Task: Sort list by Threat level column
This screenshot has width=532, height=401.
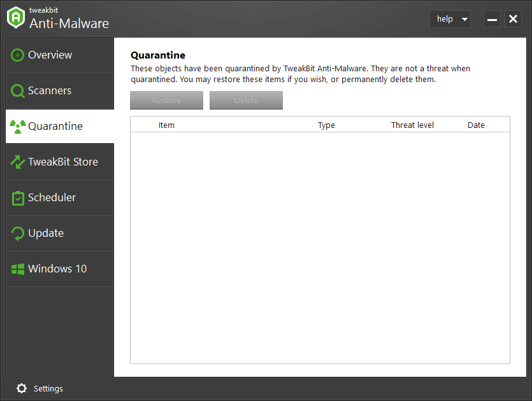Action: tap(412, 125)
